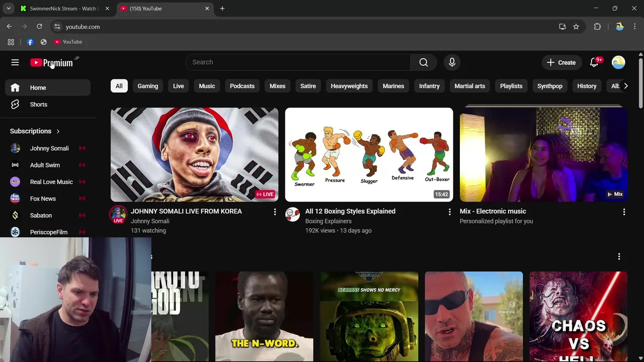
Task: Open Shorts shelf three-dot menu
Action: [x=619, y=256]
